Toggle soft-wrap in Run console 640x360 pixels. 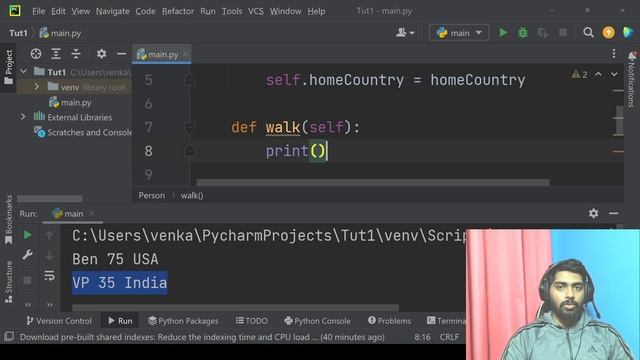coord(49,276)
